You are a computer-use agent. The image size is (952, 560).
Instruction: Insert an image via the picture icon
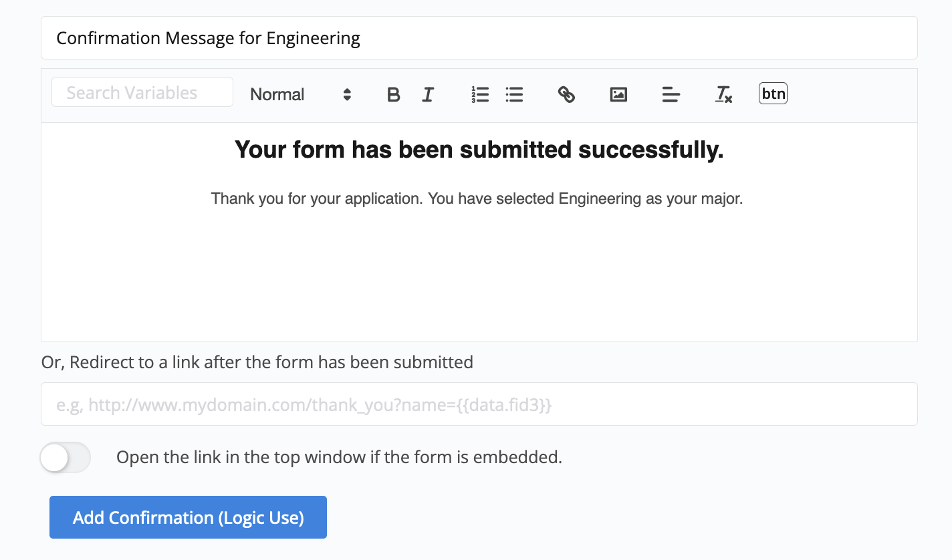tap(618, 95)
